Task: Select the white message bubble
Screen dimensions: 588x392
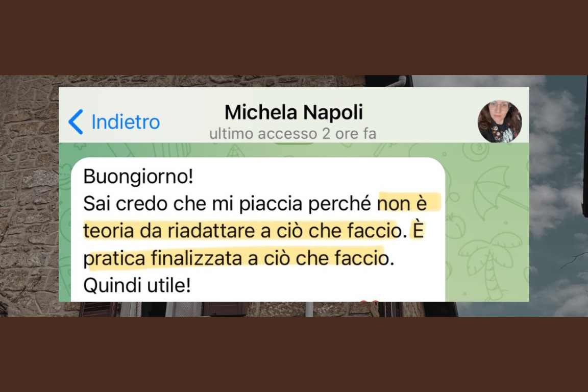Action: click(258, 230)
